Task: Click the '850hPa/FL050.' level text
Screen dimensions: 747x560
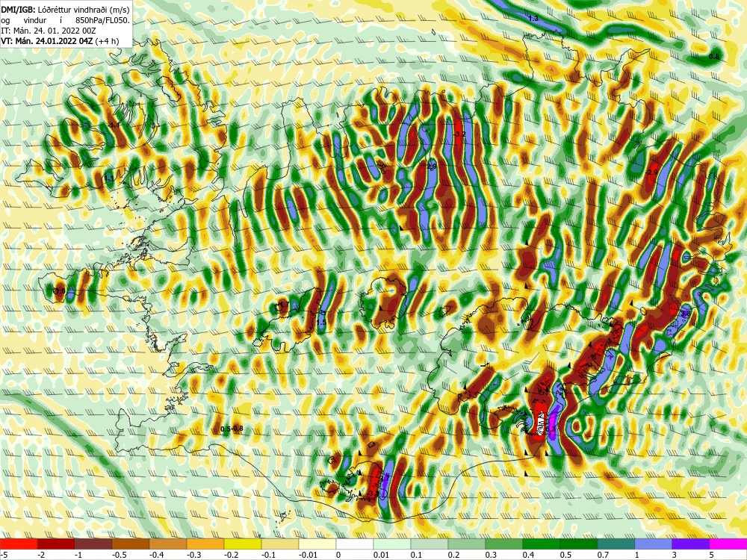Action: (x=102, y=20)
